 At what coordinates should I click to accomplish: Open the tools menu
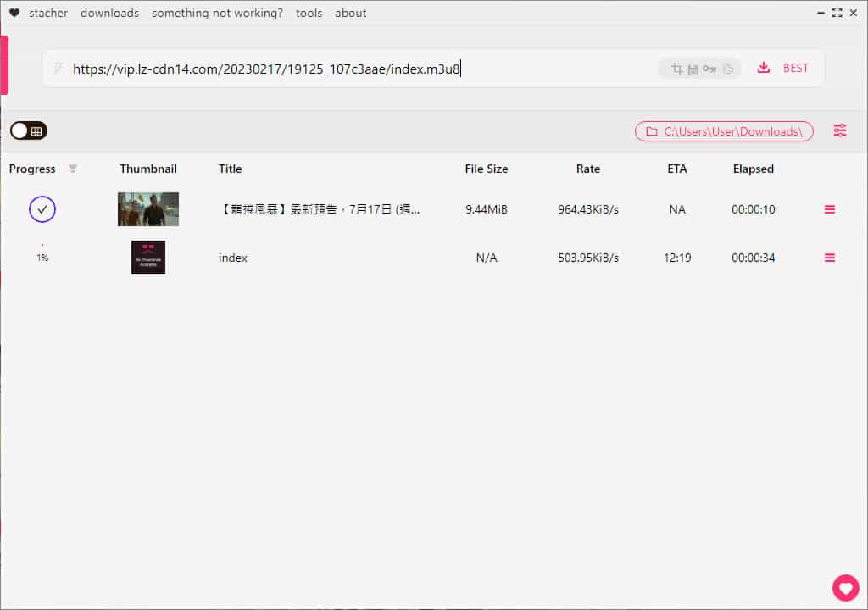[x=309, y=13]
